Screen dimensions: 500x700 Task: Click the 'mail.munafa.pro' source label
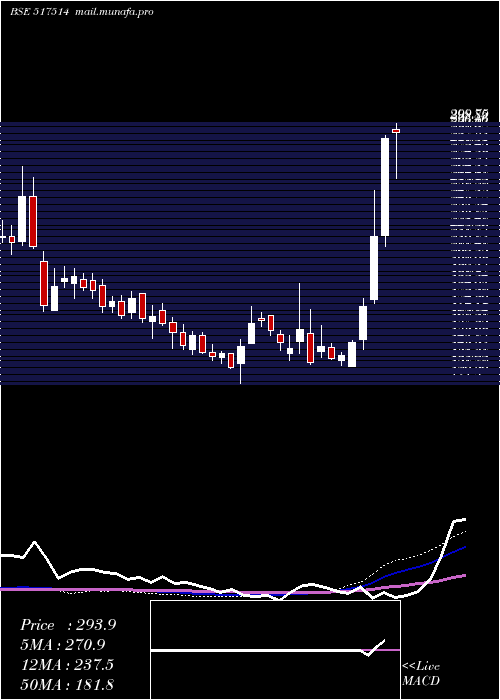pyautogui.click(x=114, y=12)
